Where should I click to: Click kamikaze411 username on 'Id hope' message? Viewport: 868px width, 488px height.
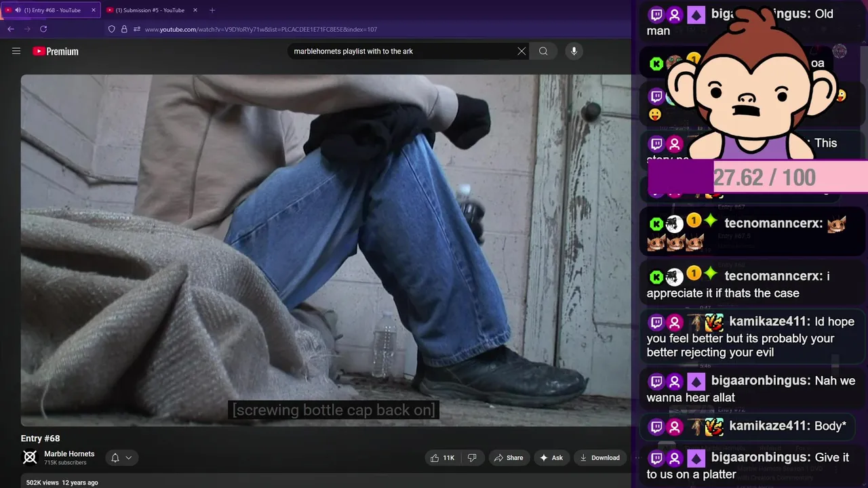point(769,322)
